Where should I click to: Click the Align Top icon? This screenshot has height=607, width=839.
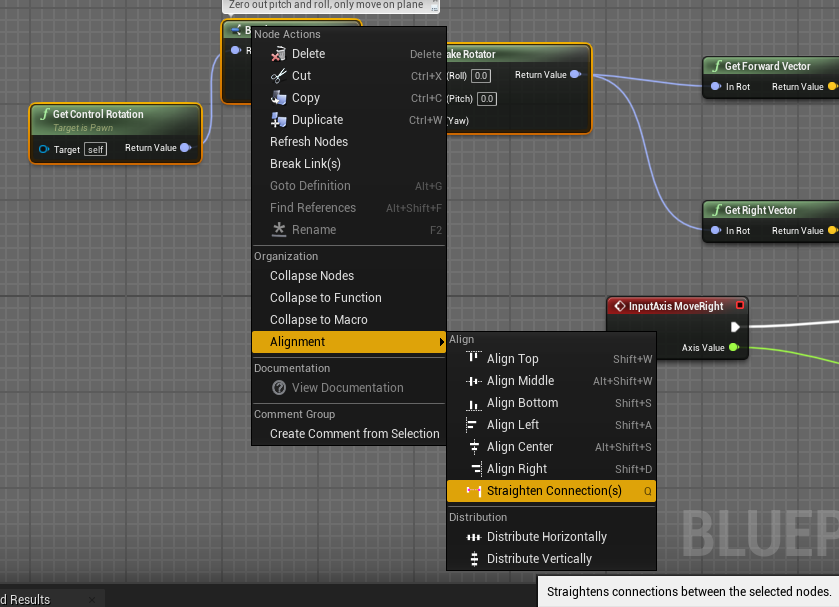click(474, 358)
